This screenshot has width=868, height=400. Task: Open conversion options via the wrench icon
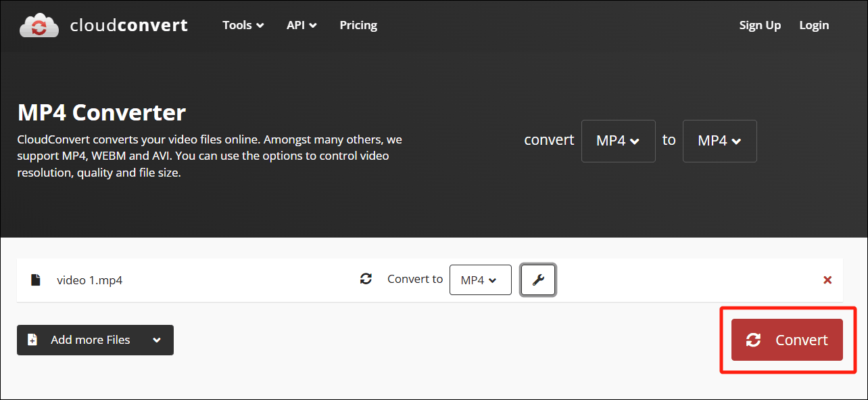pos(538,280)
